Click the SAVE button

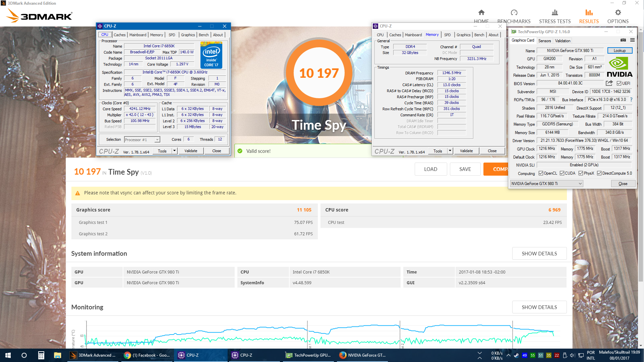point(465,169)
